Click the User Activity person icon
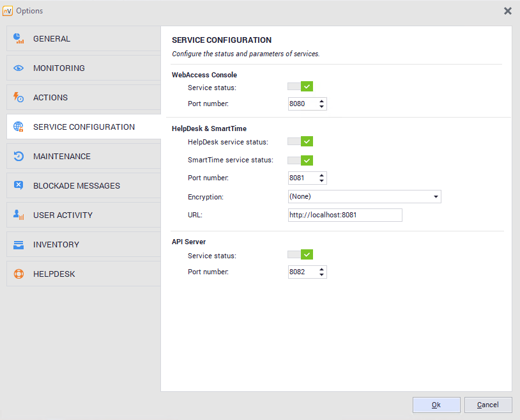520x420 pixels. [x=19, y=215]
